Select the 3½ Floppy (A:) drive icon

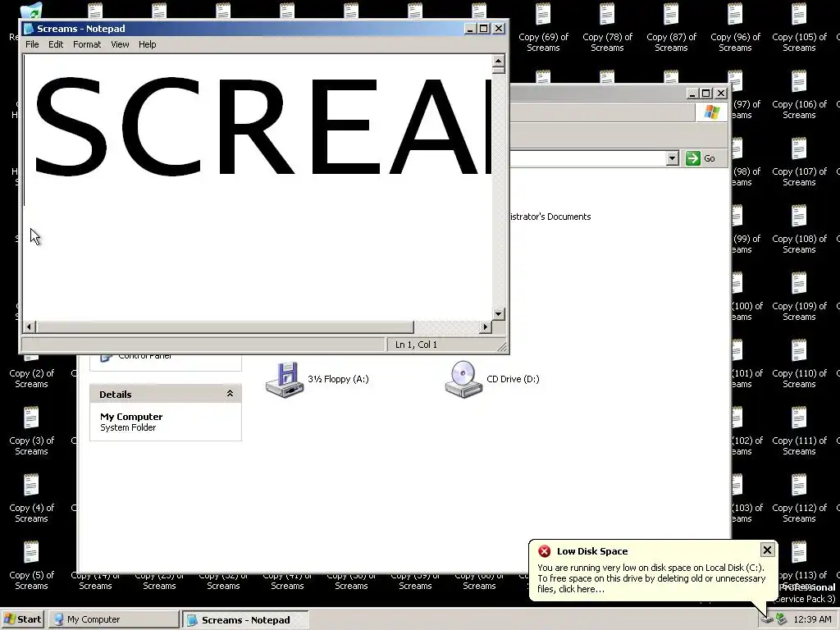[x=285, y=379]
